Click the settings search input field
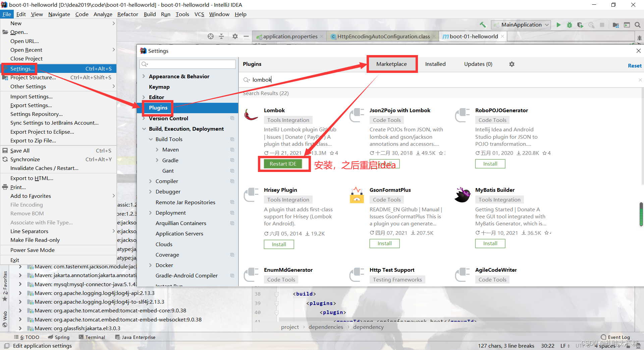Image resolution: width=644 pixels, height=350 pixels. (187, 64)
